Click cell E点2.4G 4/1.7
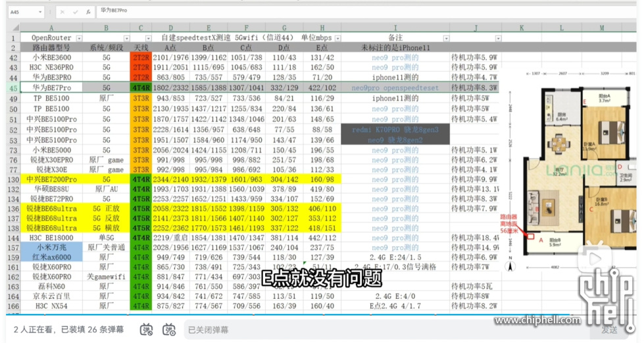This screenshot has width=644, height=343. 395,306
